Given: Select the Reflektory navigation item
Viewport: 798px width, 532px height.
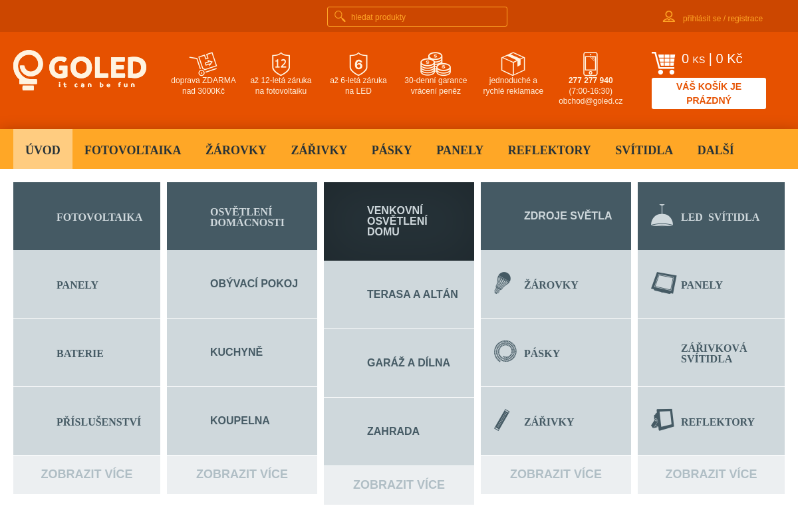Looking at the screenshot, I should coord(549,150).
